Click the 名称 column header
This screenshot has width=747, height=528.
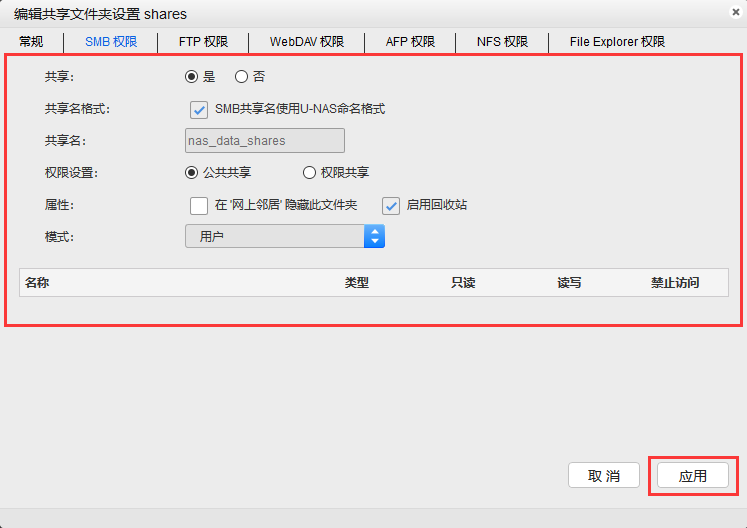37,283
